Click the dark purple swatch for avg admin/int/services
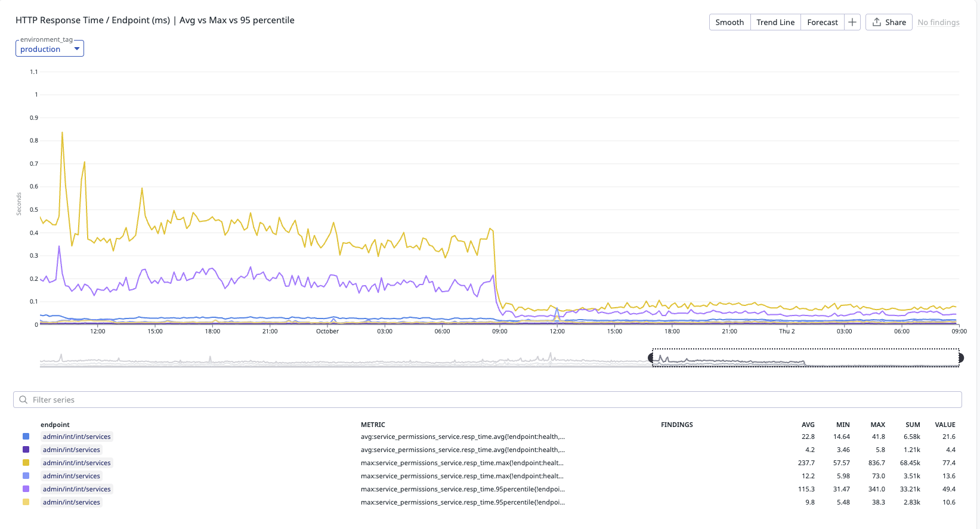The width and height of the screenshot is (980, 529). click(x=26, y=450)
